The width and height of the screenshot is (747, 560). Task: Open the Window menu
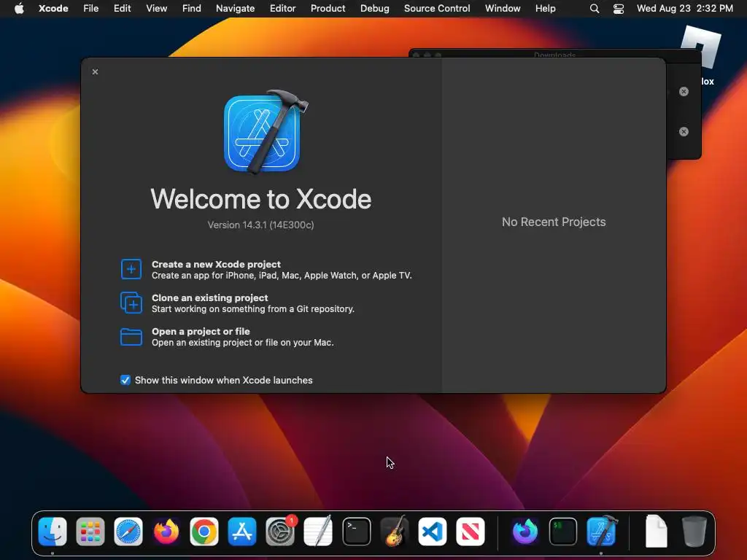click(x=503, y=8)
